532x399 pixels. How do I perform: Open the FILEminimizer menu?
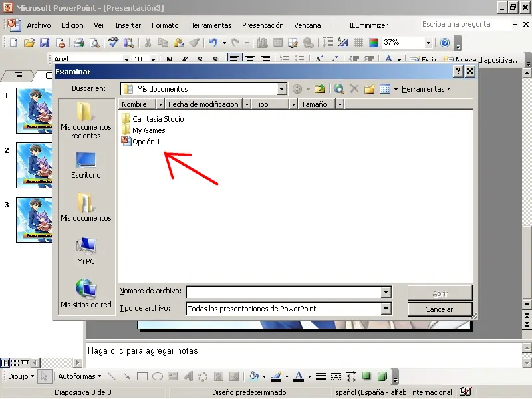coord(366,25)
